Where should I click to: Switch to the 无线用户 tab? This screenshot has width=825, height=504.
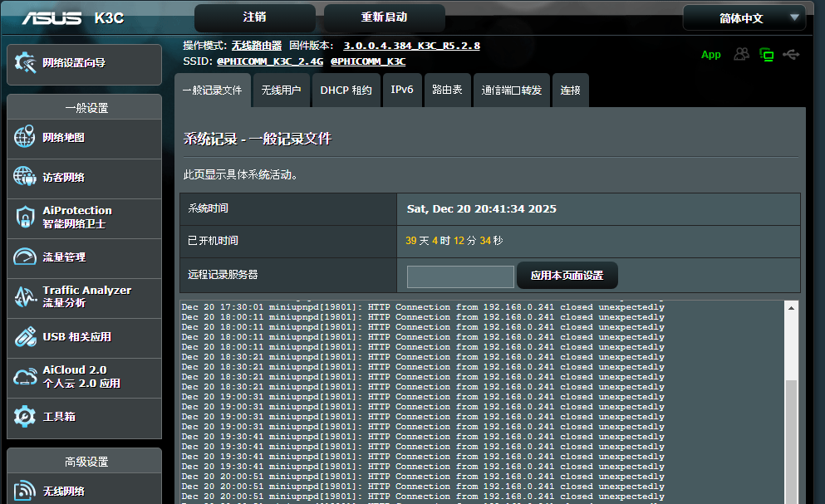[281, 91]
